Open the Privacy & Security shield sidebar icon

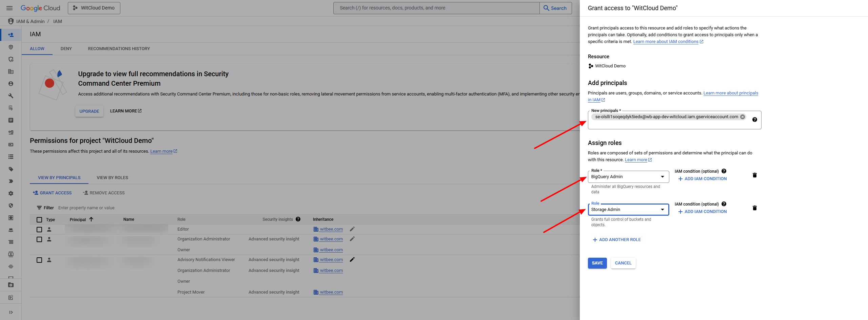11,206
